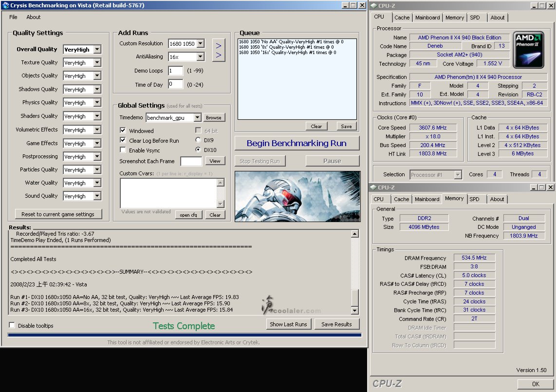Select the DX10 radio button

[198, 149]
